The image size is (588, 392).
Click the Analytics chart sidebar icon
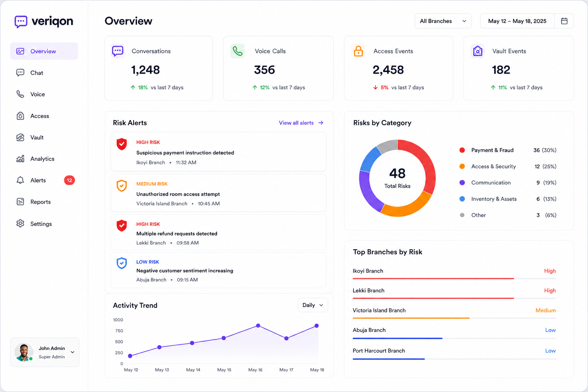pyautogui.click(x=20, y=159)
